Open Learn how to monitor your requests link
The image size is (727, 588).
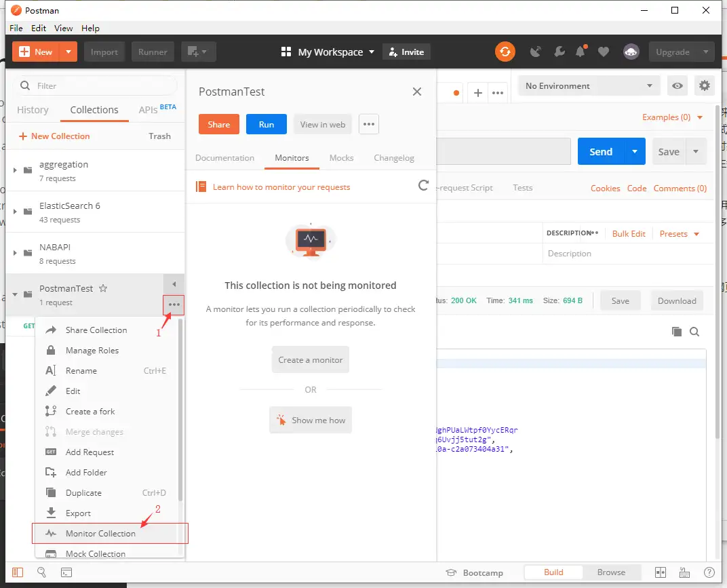281,187
